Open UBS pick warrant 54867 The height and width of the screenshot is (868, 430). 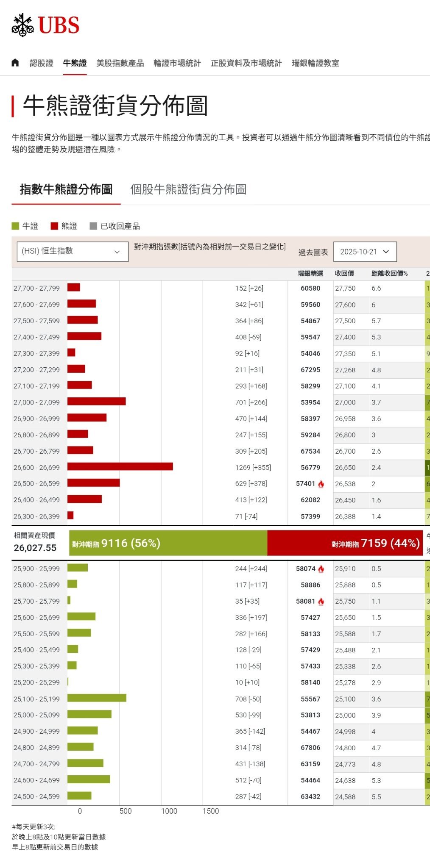pyautogui.click(x=310, y=321)
